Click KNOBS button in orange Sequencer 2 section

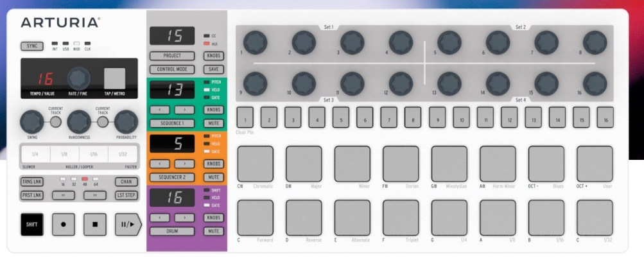pyautogui.click(x=214, y=164)
